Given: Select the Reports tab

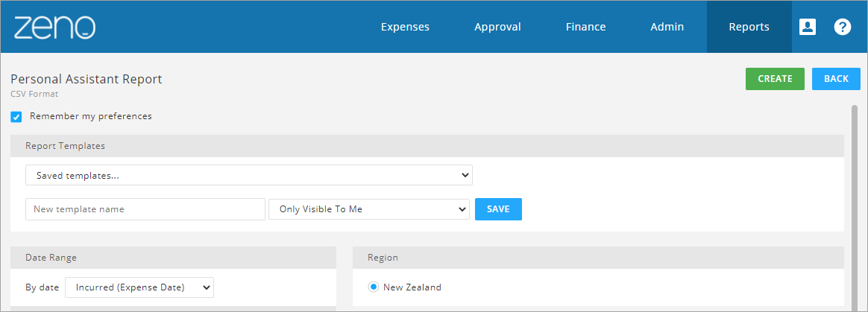Looking at the screenshot, I should coord(749,27).
